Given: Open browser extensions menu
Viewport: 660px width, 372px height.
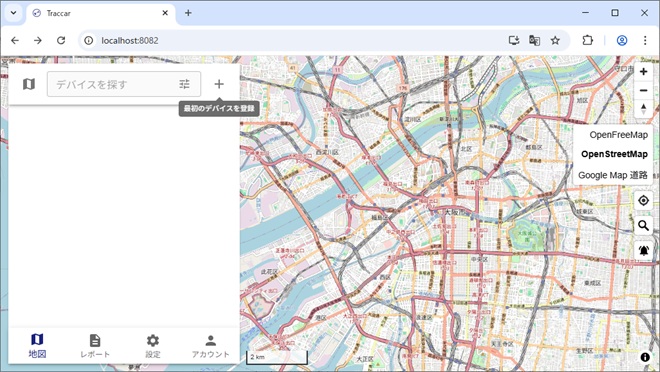Looking at the screenshot, I should click(588, 40).
